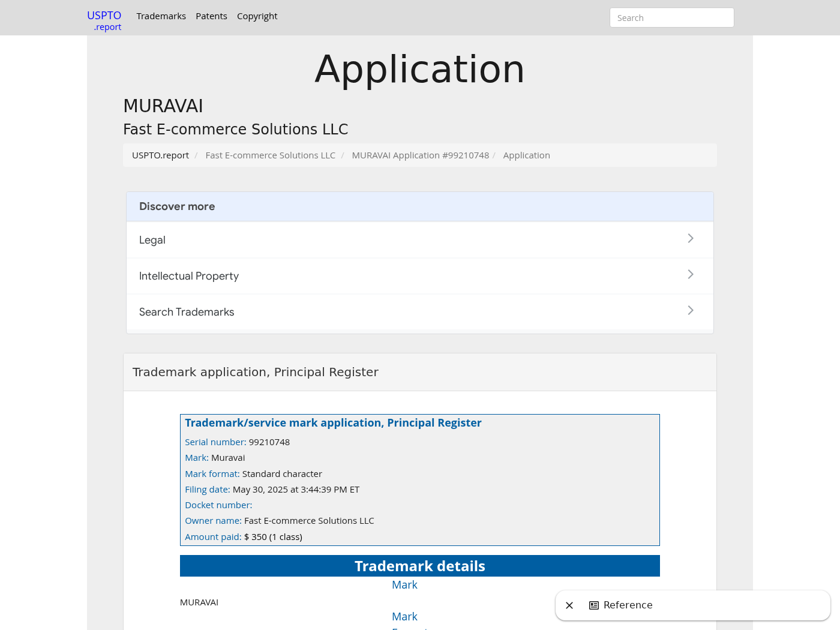Select the Amount paid $ 350 text
The height and width of the screenshot is (630, 840).
[273, 537]
